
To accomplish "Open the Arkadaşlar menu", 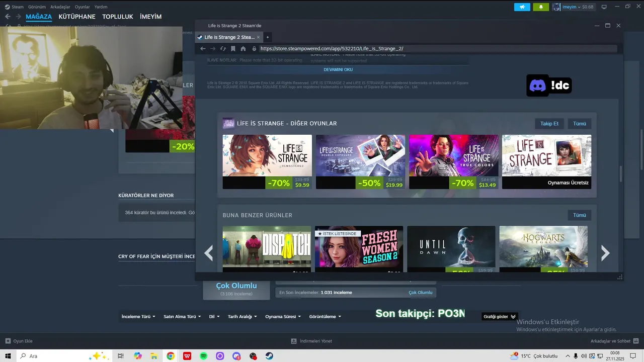I will click(60, 7).
